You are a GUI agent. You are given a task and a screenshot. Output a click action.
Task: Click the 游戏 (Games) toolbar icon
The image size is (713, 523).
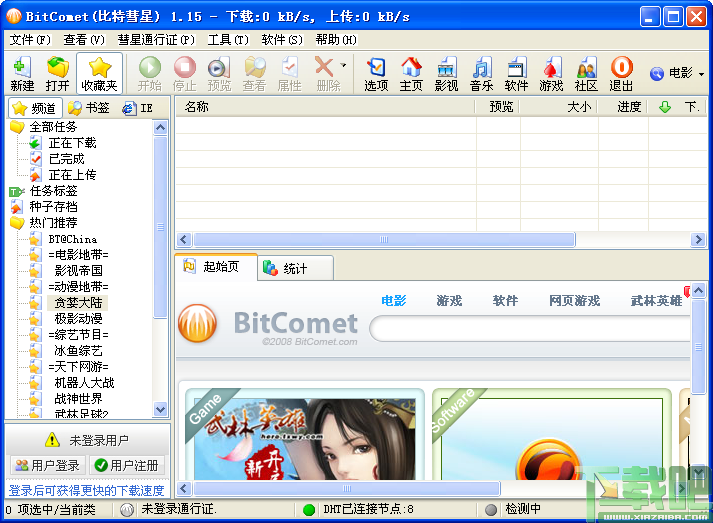pyautogui.click(x=551, y=73)
